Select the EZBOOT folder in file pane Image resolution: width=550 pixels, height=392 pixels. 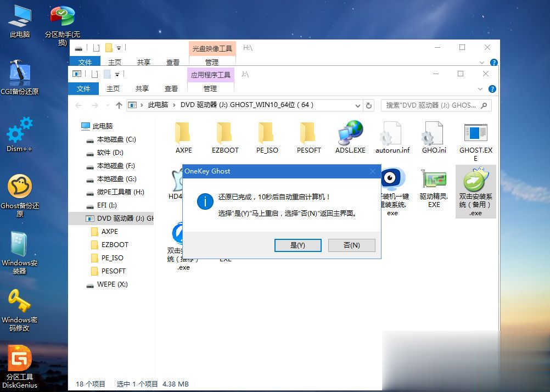(225, 137)
